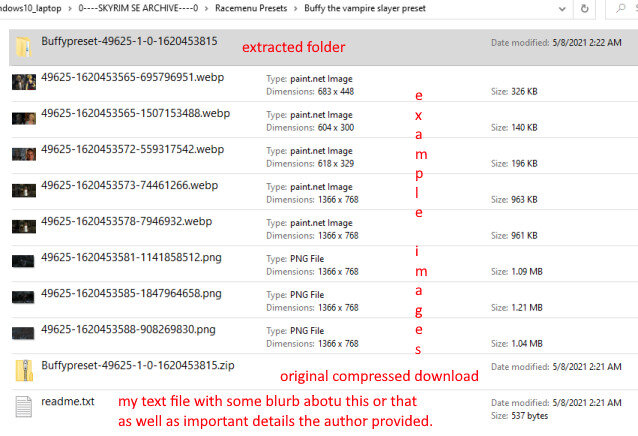Select file name 49625-1620453588-908269830.png
Screen dimensions: 638x436
128,329
